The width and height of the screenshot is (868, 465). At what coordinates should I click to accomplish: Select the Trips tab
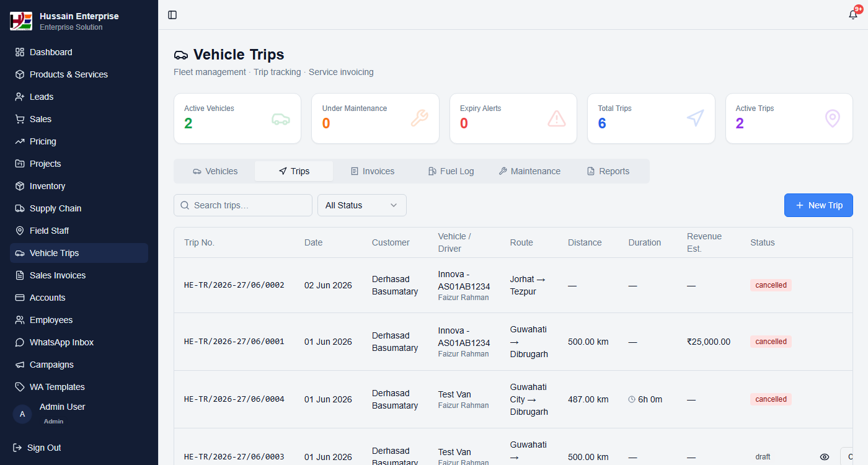coord(294,171)
